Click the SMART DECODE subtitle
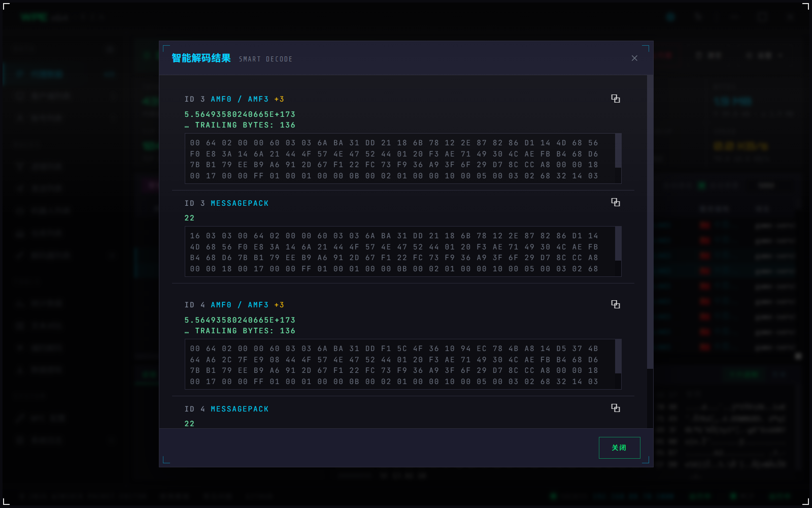 (265, 59)
